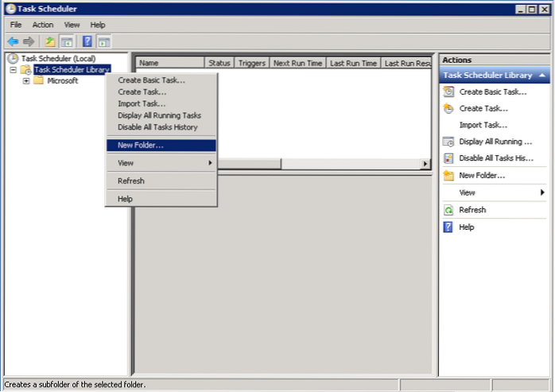Click the New Folder icon in Actions pane
The width and height of the screenshot is (555, 392).
pos(448,175)
